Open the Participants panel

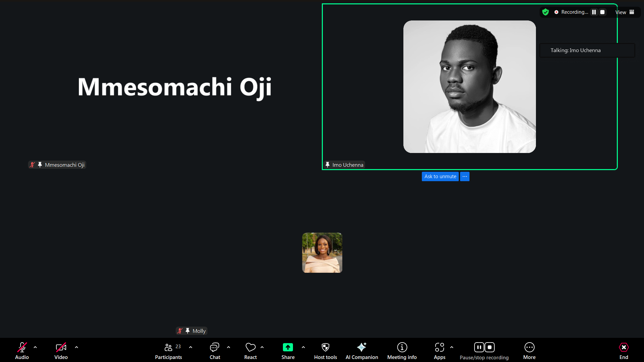[168, 350]
